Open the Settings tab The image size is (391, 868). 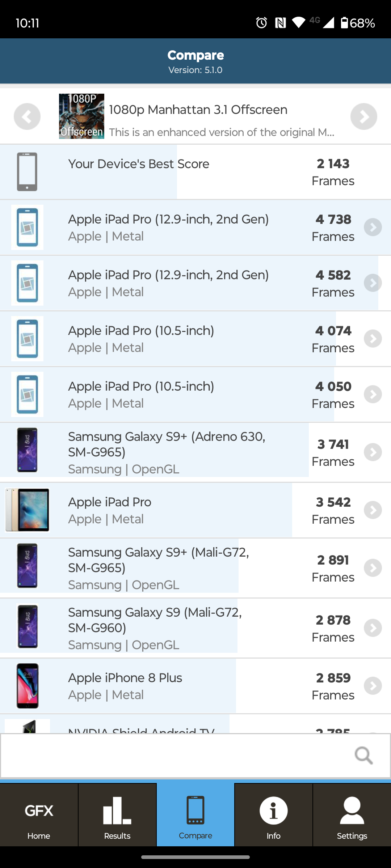(352, 815)
